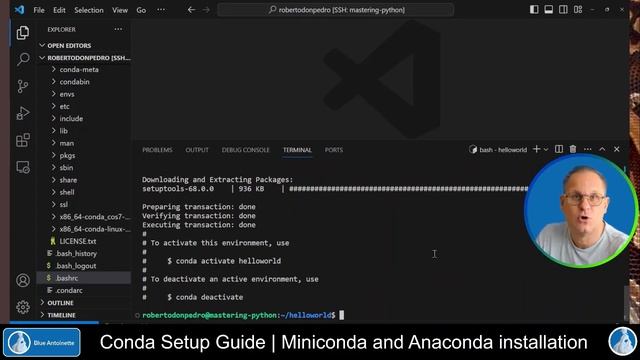The height and width of the screenshot is (360, 640).
Task: Go back with the navigation arrow
Action: pyautogui.click(x=191, y=10)
